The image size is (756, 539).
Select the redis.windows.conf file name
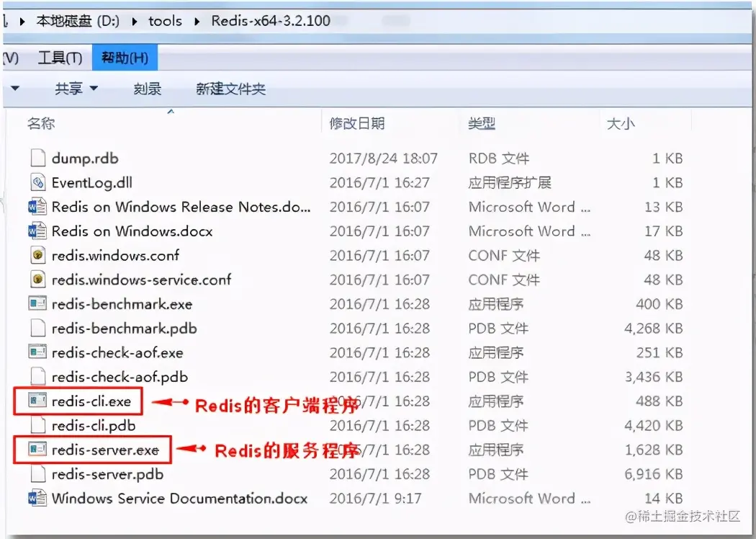115,255
